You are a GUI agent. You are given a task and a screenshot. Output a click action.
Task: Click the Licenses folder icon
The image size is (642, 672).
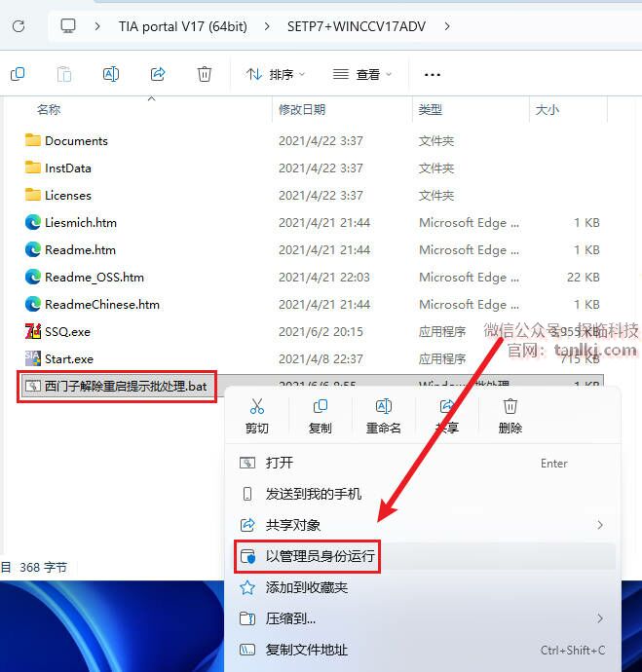tap(33, 195)
